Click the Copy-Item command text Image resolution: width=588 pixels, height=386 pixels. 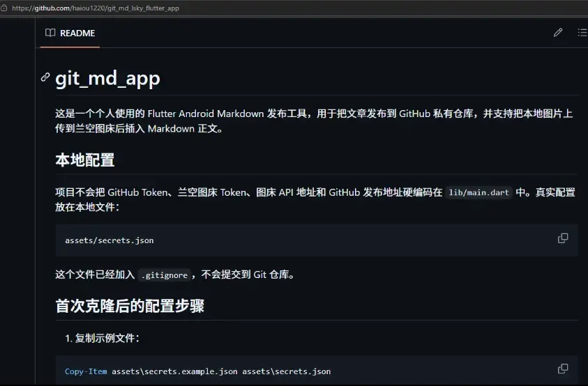(x=197, y=371)
